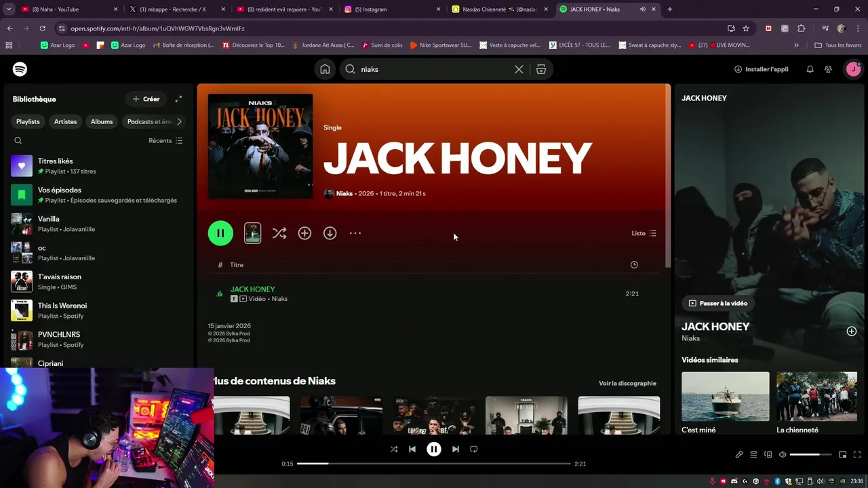The height and width of the screenshot is (488, 868).
Task: Download the JACK HONEY single
Action: click(x=330, y=233)
